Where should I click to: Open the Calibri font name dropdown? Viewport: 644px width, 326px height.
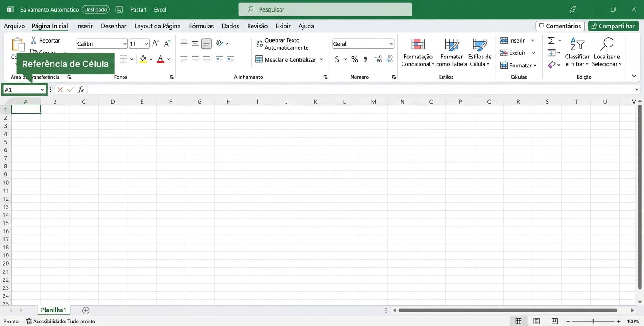(x=125, y=44)
